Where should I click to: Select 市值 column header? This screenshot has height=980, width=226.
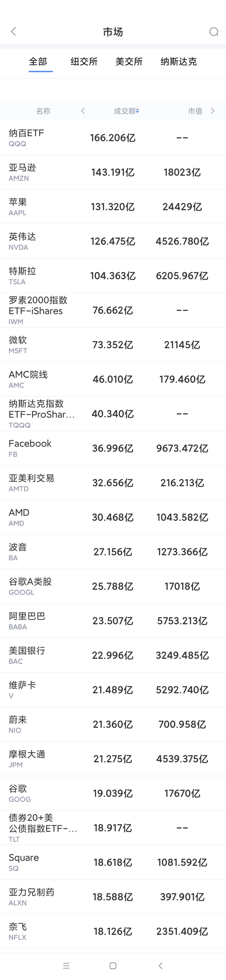click(x=195, y=111)
